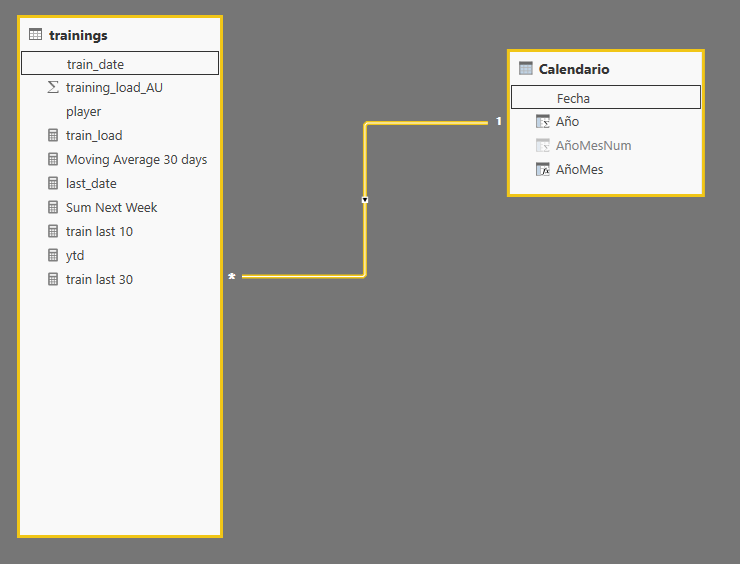Click the trainings table grid icon
This screenshot has width=740, height=564.
click(35, 34)
